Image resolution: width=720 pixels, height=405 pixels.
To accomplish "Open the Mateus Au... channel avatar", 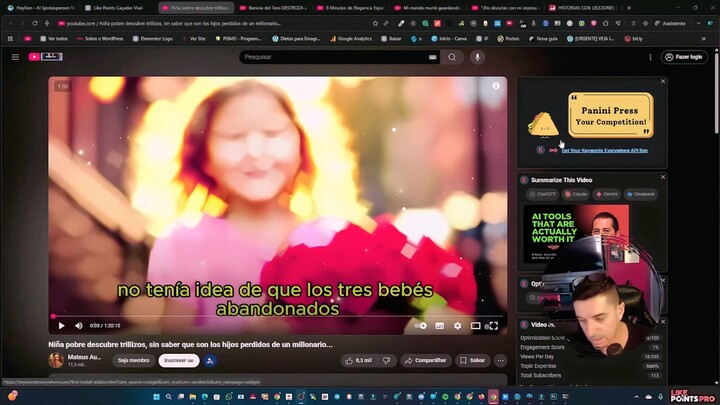I will click(56, 360).
